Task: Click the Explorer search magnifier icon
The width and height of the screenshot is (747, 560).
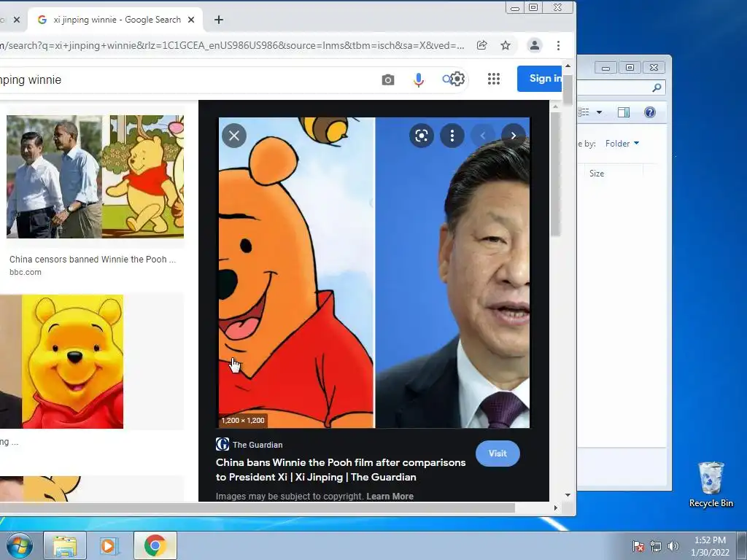Action: 657,87
